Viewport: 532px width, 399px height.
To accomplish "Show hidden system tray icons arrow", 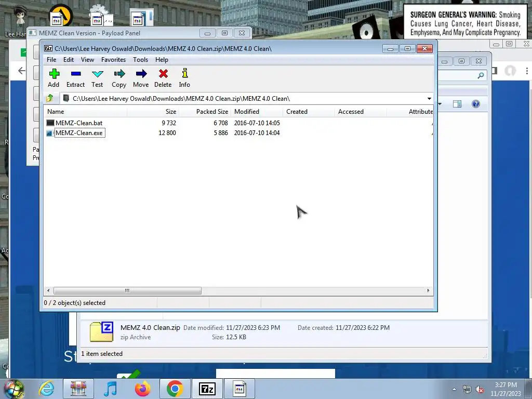I will (x=454, y=389).
